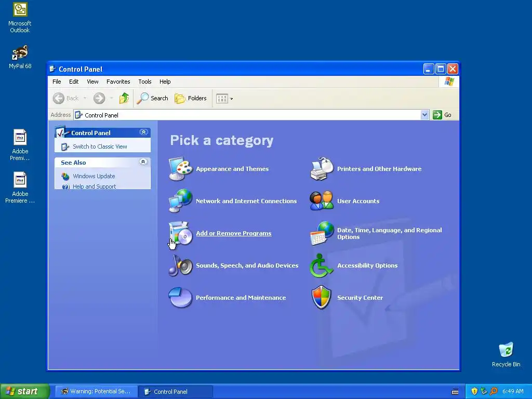The image size is (532, 399).
Task: Click the Back arrow toolbar button
Action: [66, 98]
